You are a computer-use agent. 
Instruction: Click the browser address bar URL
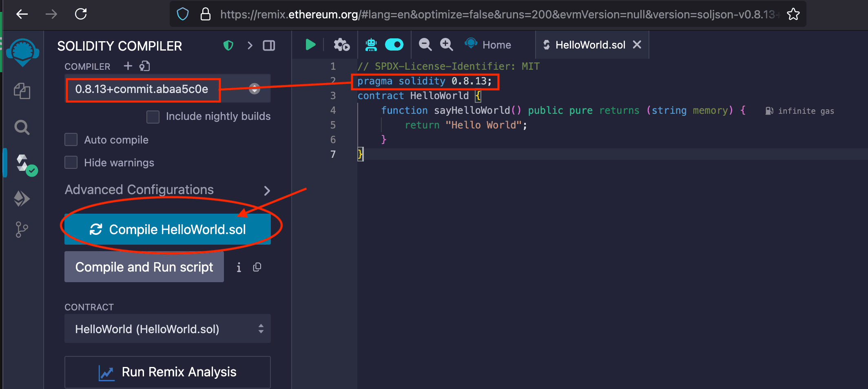489,15
